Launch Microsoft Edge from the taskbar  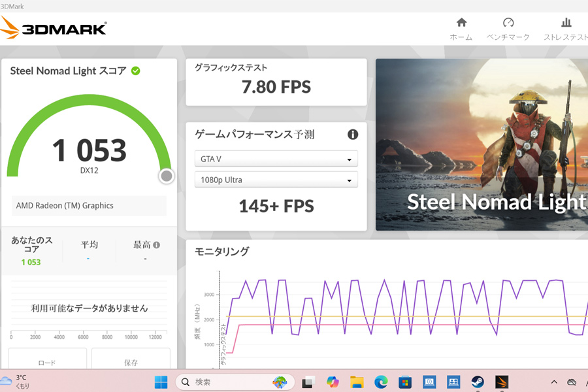tap(381, 382)
